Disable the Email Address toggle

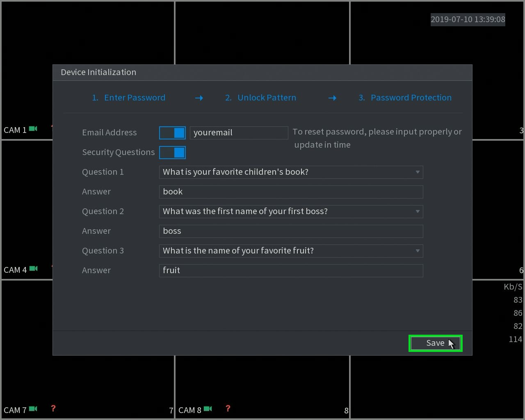coord(172,132)
